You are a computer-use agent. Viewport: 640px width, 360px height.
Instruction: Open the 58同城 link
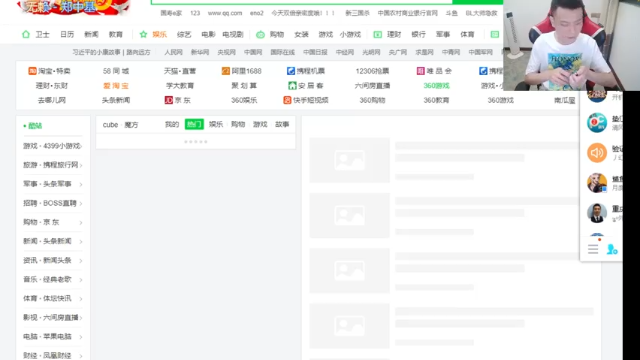pyautogui.click(x=116, y=71)
